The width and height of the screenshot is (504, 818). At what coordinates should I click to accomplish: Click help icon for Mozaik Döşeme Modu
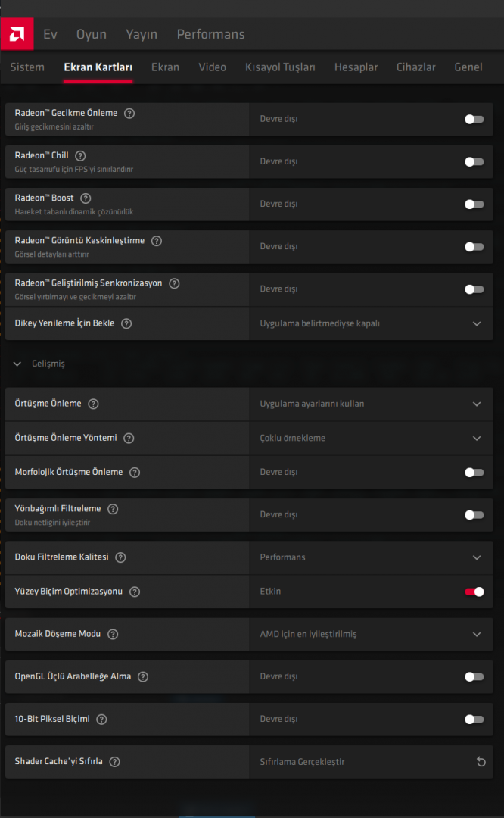[113, 634]
